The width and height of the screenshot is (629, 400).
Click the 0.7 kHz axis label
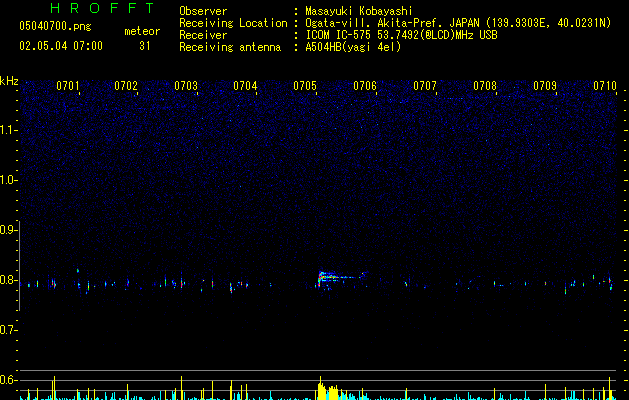pyautogui.click(x=8, y=330)
